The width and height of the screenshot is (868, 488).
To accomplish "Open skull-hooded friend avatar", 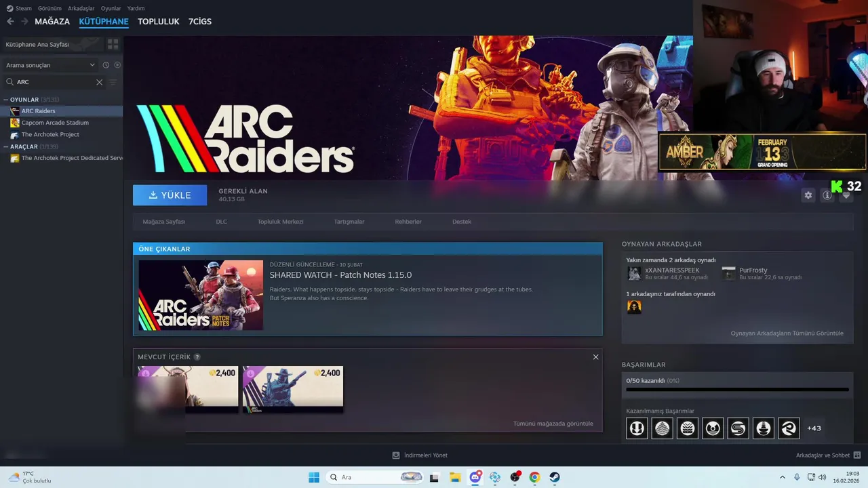I will pos(634,307).
